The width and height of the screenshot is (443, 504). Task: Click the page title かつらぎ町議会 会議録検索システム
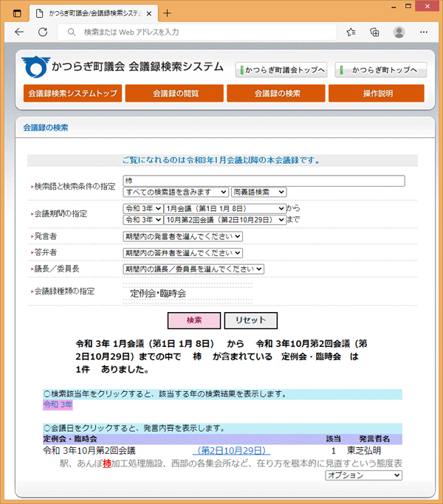coord(137,67)
